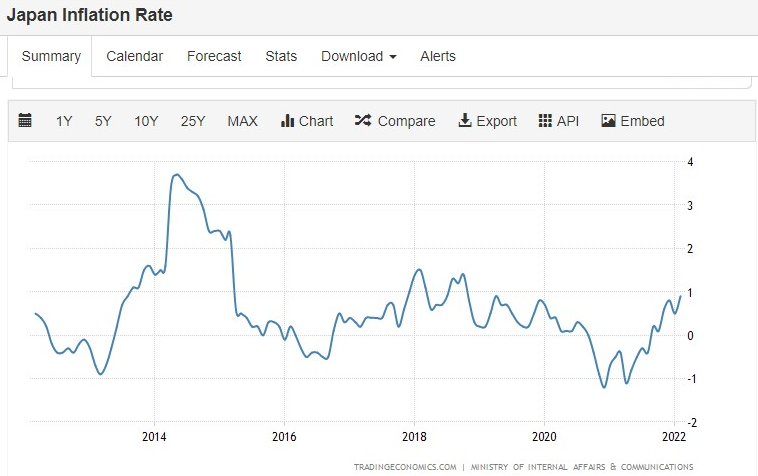This screenshot has width=758, height=476.
Task: Select the MAX time range
Action: (x=242, y=121)
